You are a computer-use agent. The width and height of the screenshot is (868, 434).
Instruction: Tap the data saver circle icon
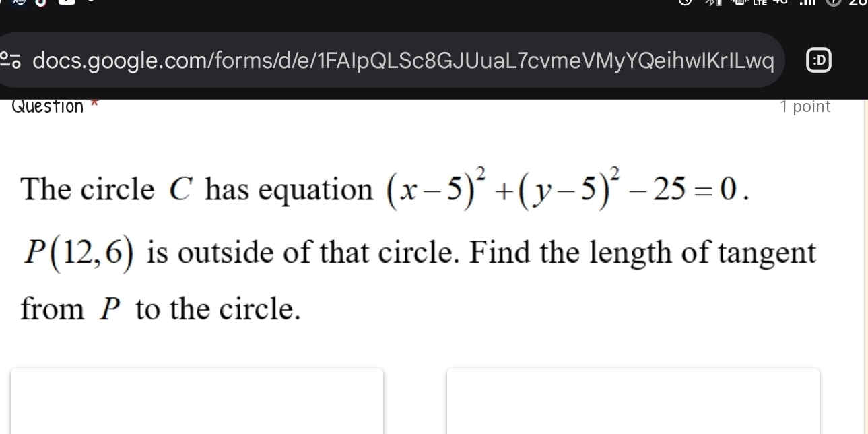click(x=833, y=4)
